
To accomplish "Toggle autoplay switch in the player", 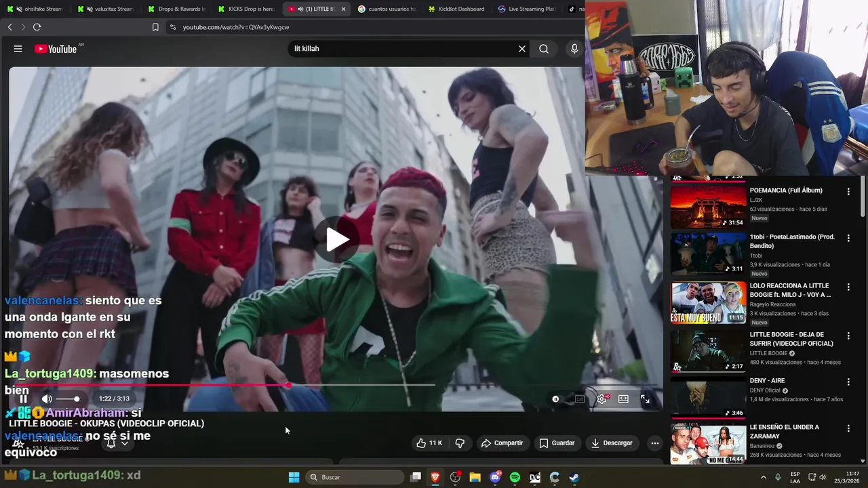I will click(x=555, y=399).
